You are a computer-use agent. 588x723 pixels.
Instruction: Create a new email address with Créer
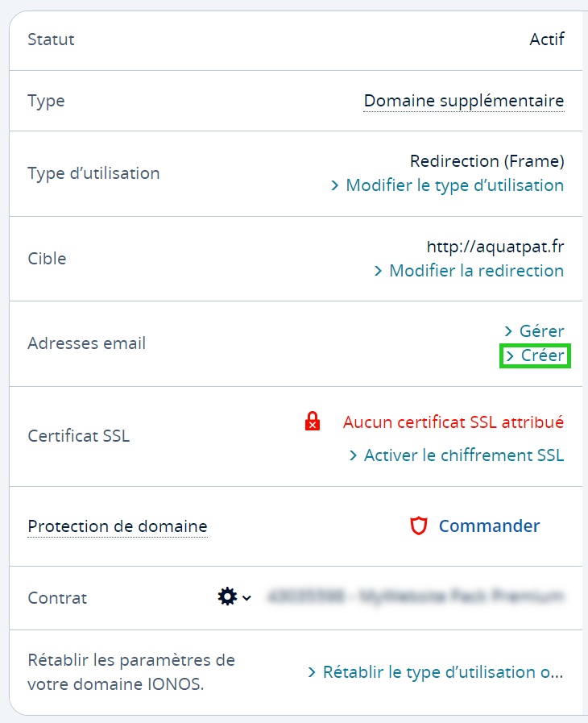[542, 355]
